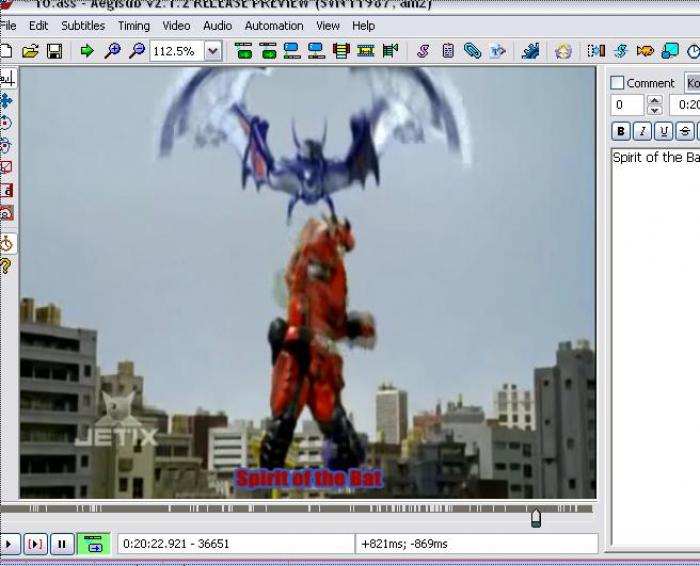700x566 pixels.
Task: Click the subtitle start time field
Action: click(685, 105)
